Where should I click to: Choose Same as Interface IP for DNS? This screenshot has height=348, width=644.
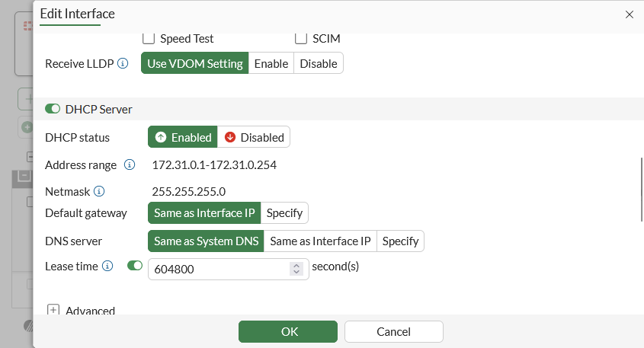[x=320, y=241]
